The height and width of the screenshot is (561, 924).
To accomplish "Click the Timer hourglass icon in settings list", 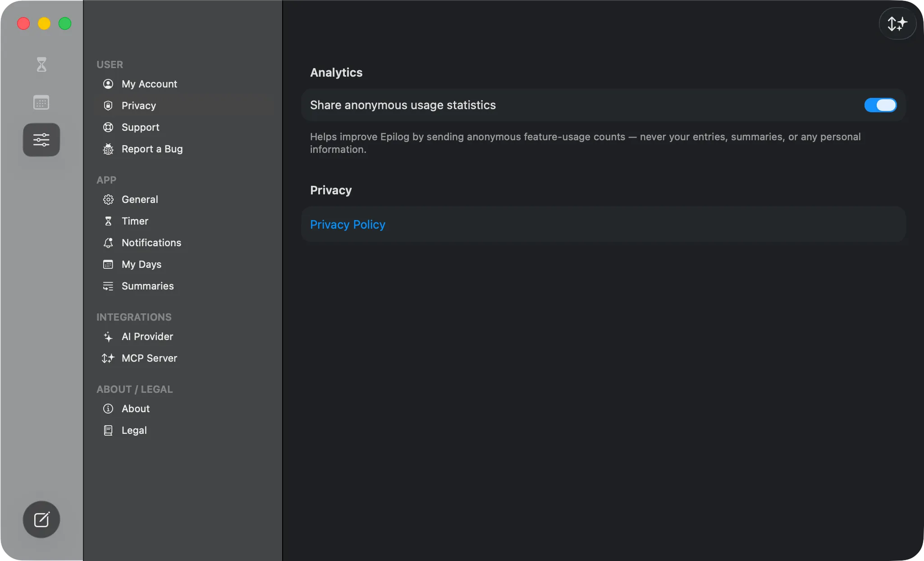I will click(108, 221).
